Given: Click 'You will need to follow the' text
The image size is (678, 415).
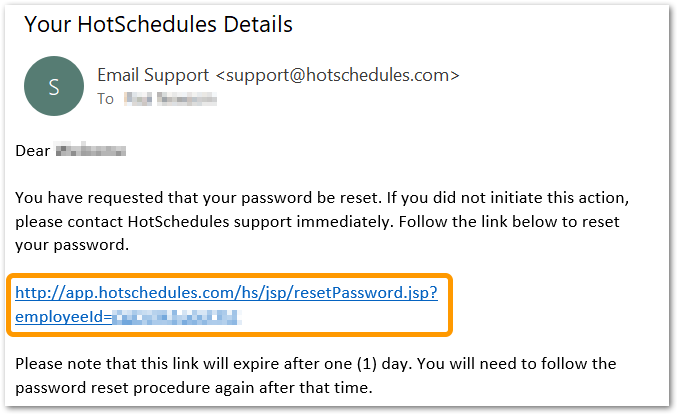Looking at the screenshot, I should click(516, 364).
